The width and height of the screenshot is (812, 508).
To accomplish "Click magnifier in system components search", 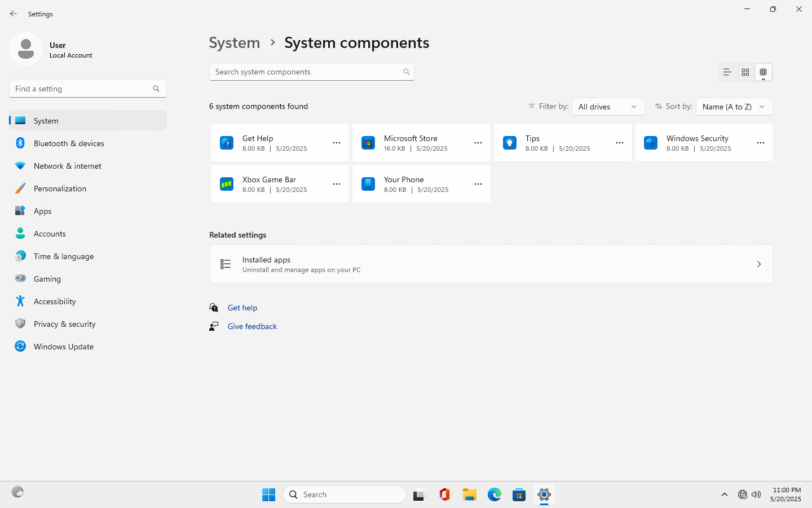I will [407, 72].
